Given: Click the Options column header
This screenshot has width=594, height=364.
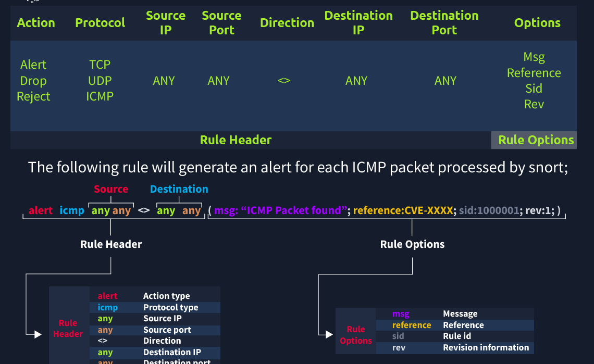Looking at the screenshot, I should coord(537,23).
